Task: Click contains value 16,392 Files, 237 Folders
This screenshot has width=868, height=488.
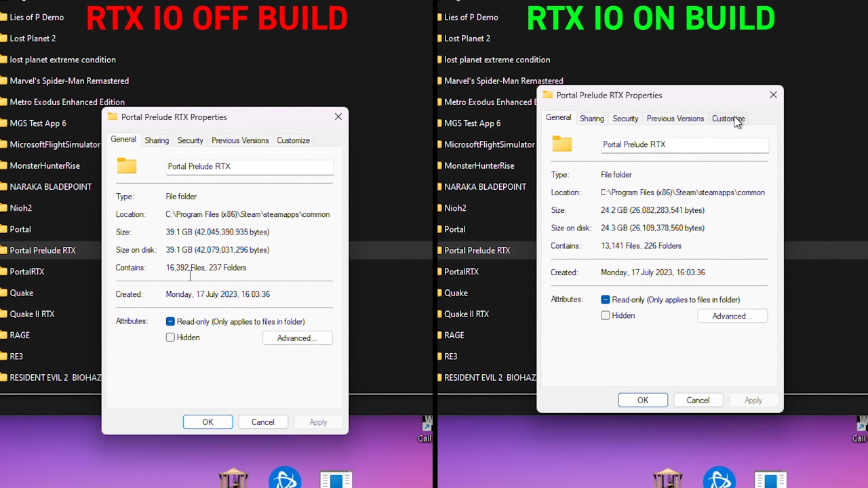Action: [206, 268]
